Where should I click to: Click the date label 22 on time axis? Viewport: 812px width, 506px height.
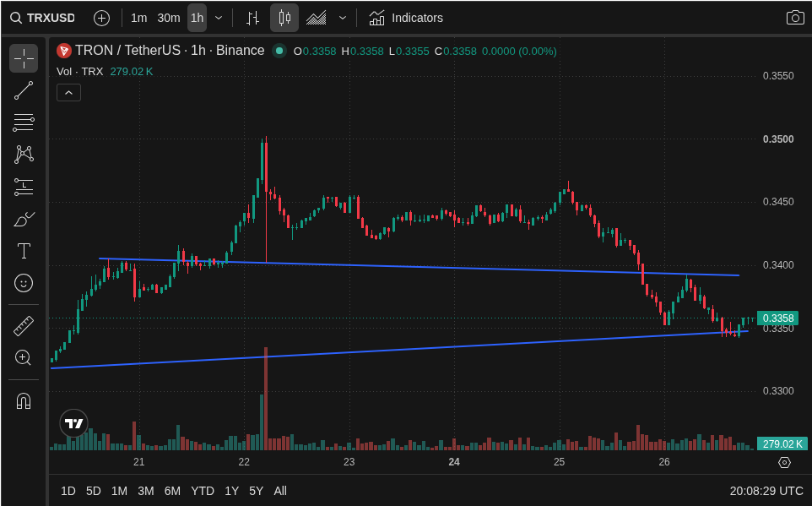point(244,462)
